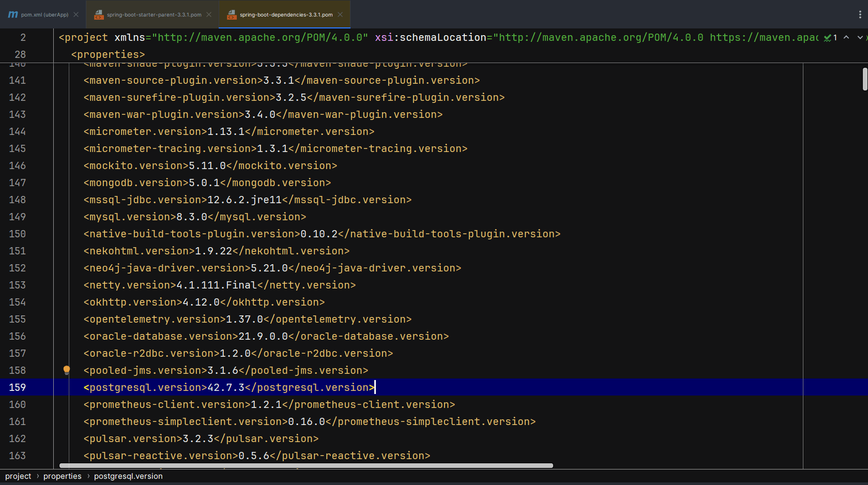Click the nekohtml.version 1.9.22 line
Image resolution: width=868 pixels, height=485 pixels.
click(217, 251)
